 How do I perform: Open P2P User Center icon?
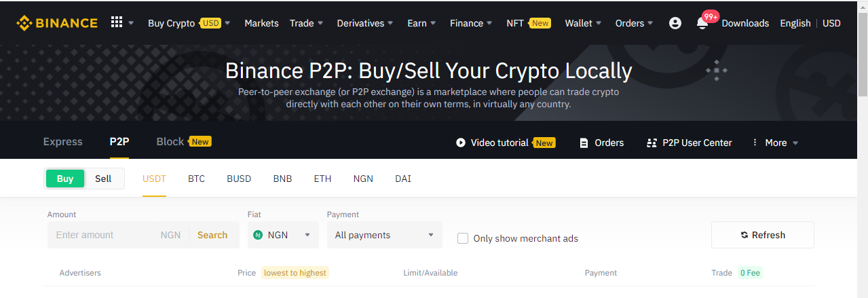(x=652, y=143)
